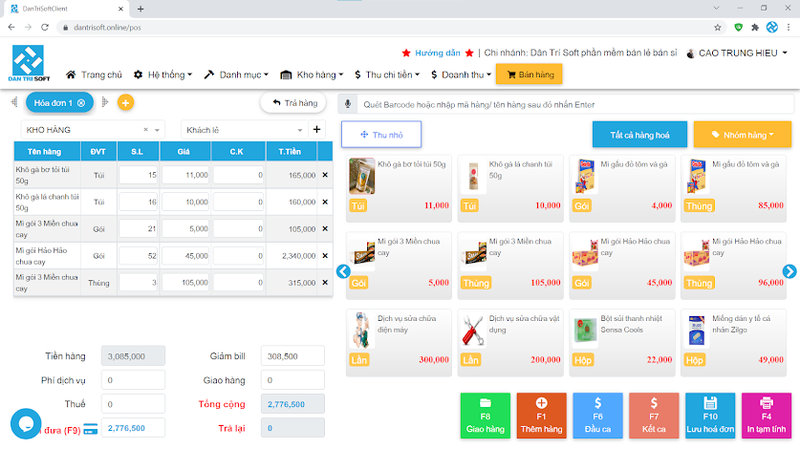Viewport: 800px width, 449px height.
Task: Click the payment card icon beside F9
Action: [90, 429]
